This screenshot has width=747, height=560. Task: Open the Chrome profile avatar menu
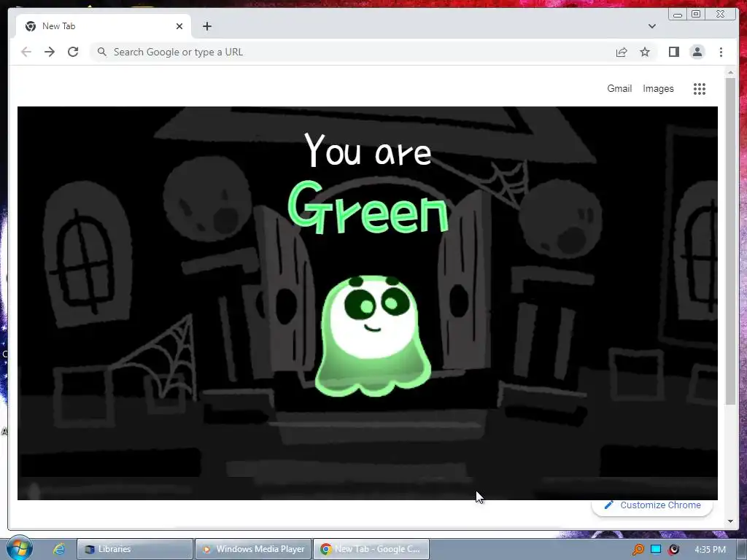[x=697, y=52]
